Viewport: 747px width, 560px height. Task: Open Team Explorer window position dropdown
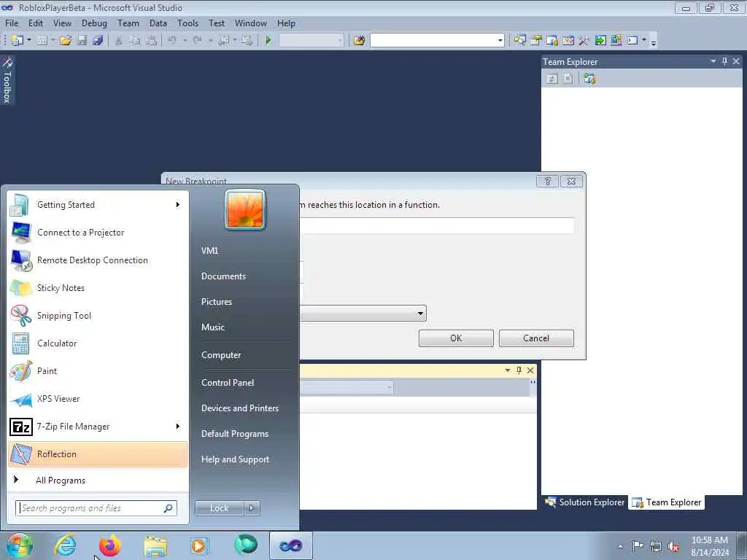coord(713,61)
